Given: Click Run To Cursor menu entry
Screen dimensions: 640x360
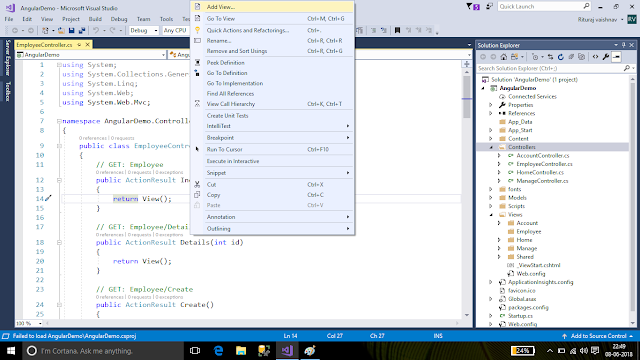Looking at the screenshot, I should pos(272,149).
